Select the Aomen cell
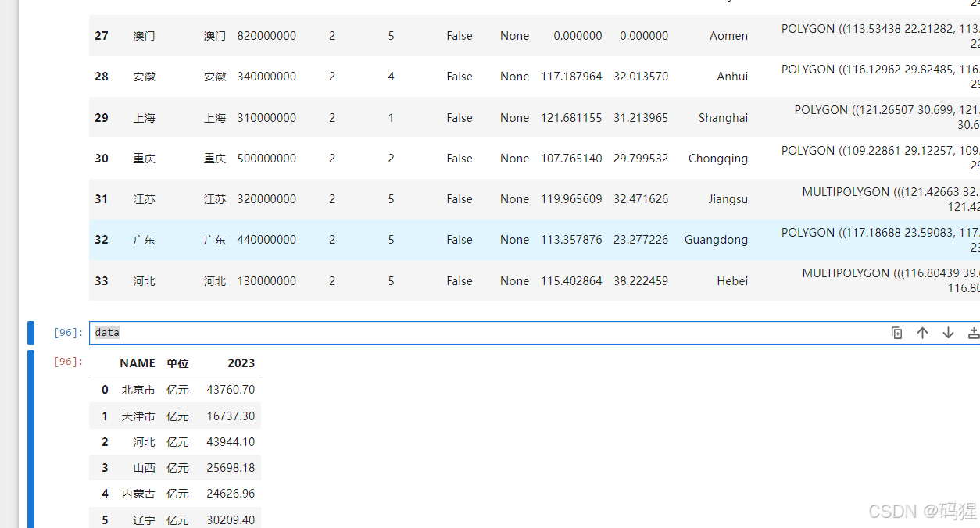Viewport: 980px width, 528px height. point(728,36)
